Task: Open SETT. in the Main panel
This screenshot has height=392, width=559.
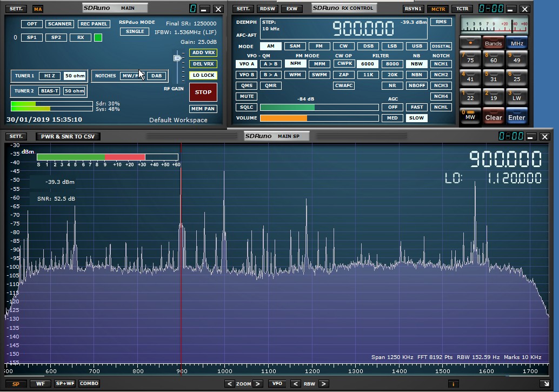Action: pyautogui.click(x=16, y=9)
